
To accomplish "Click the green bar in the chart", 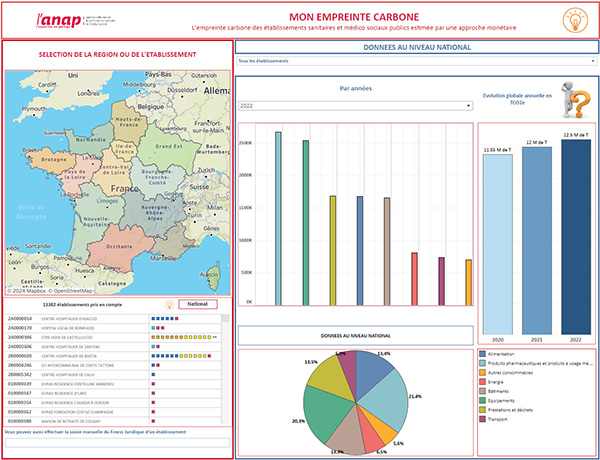I will point(306,223).
